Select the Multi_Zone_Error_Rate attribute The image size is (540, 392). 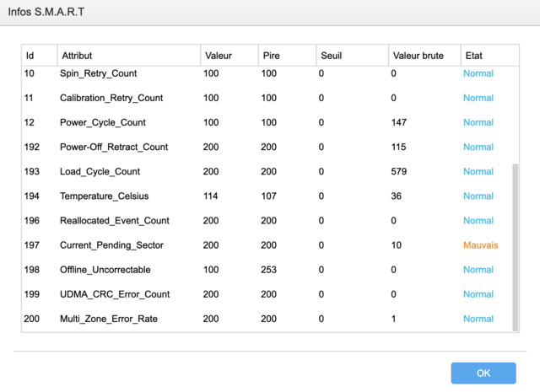point(109,319)
